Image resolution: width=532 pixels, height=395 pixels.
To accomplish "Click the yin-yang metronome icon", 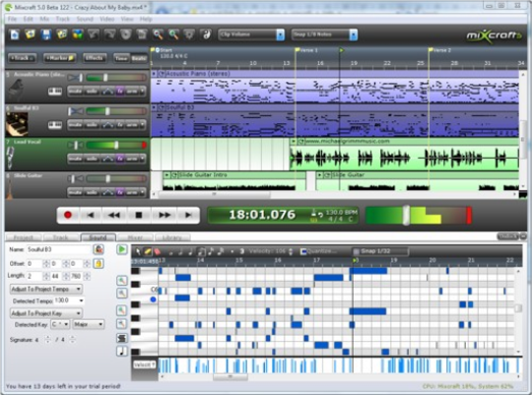I will click(x=206, y=34).
